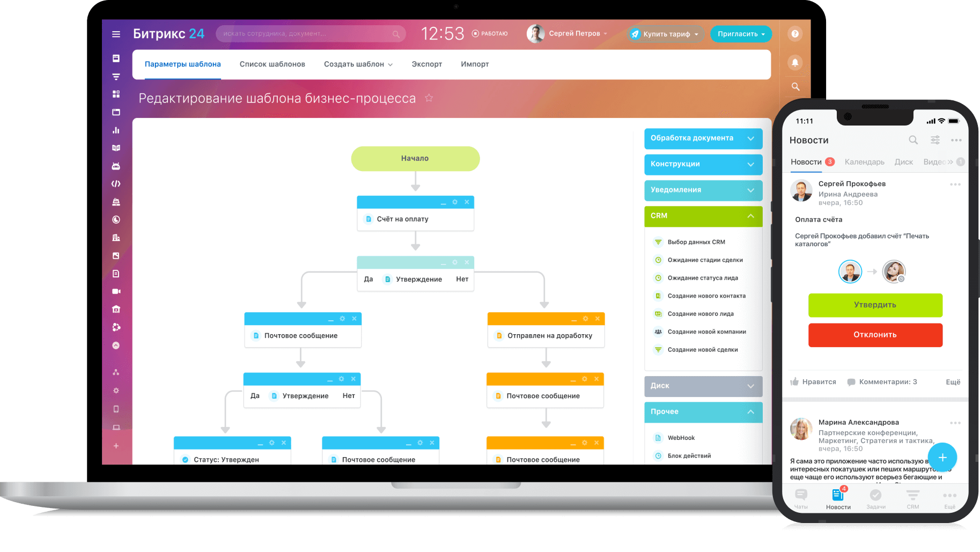Open gear settings of Статус: Утвержден block

(272, 443)
